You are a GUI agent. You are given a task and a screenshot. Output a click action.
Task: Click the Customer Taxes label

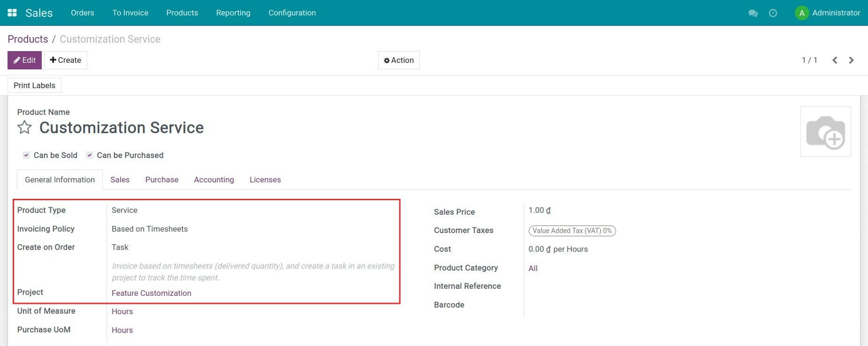pyautogui.click(x=464, y=230)
